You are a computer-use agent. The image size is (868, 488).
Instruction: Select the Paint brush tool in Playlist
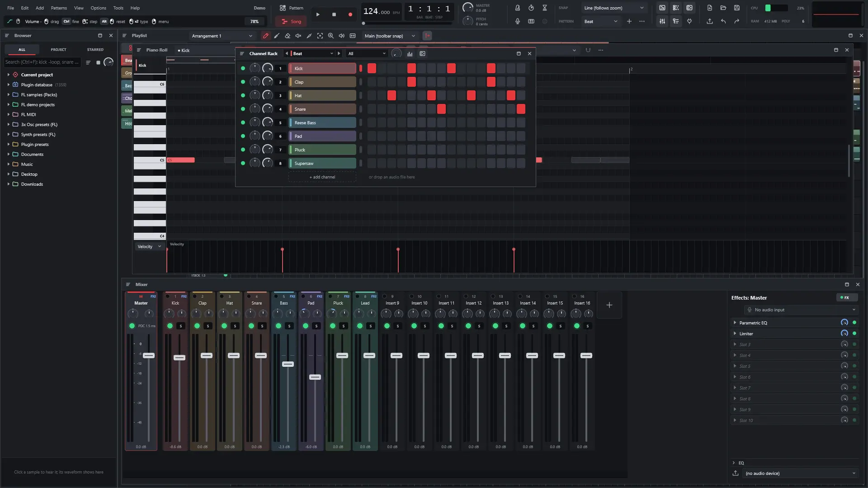coord(277,36)
